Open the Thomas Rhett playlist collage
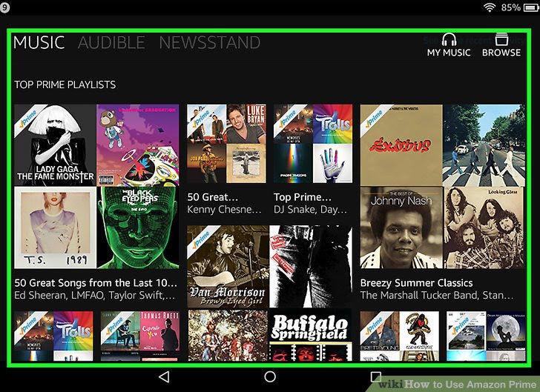The width and height of the screenshot is (540, 392). 139,336
